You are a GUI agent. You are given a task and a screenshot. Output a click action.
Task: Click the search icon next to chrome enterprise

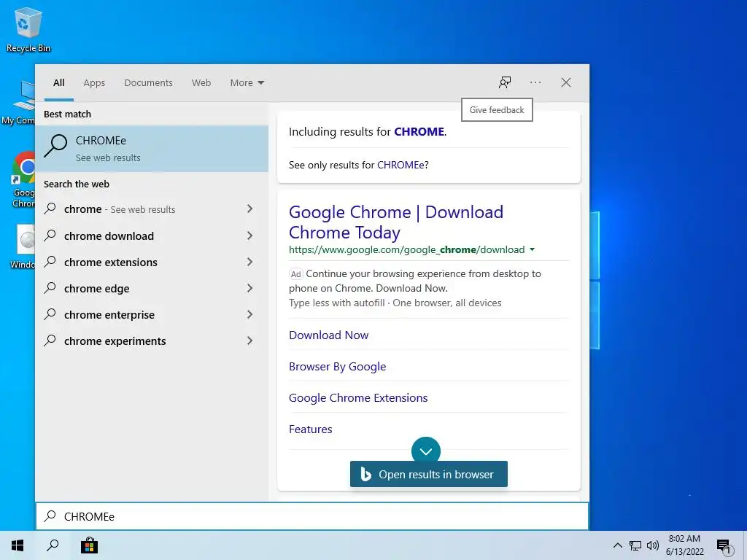pyautogui.click(x=50, y=314)
